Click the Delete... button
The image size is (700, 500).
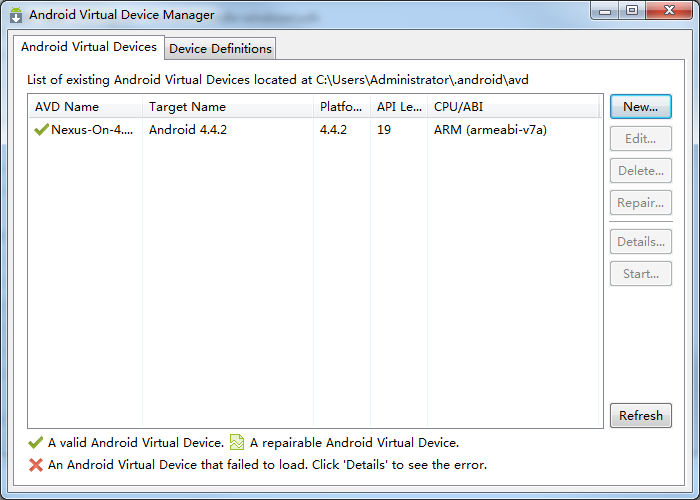pyautogui.click(x=641, y=171)
